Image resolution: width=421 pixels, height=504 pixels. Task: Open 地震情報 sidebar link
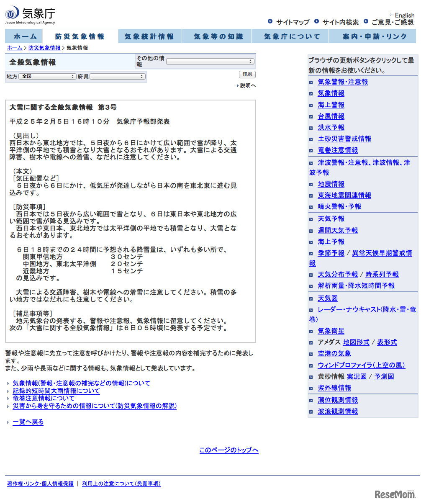331,184
